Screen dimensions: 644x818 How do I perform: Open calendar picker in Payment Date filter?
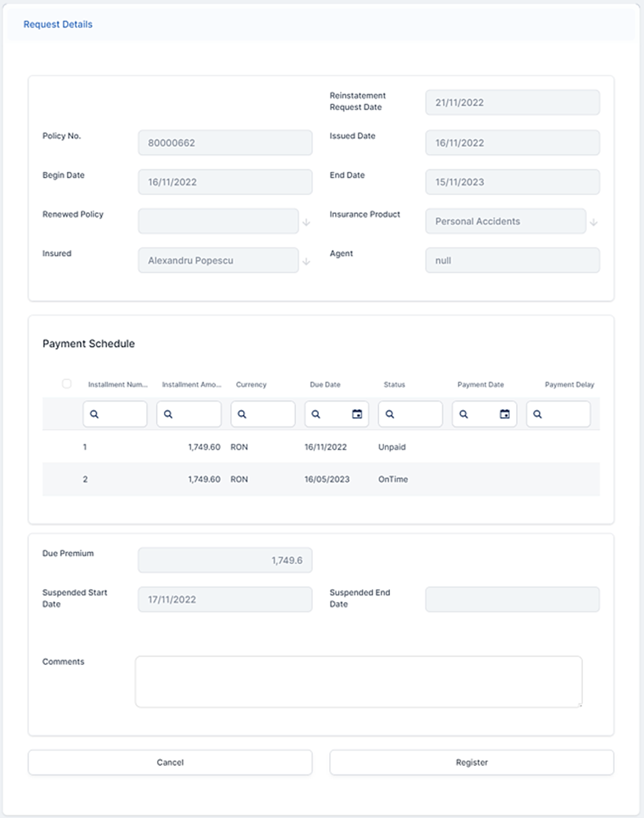(505, 414)
